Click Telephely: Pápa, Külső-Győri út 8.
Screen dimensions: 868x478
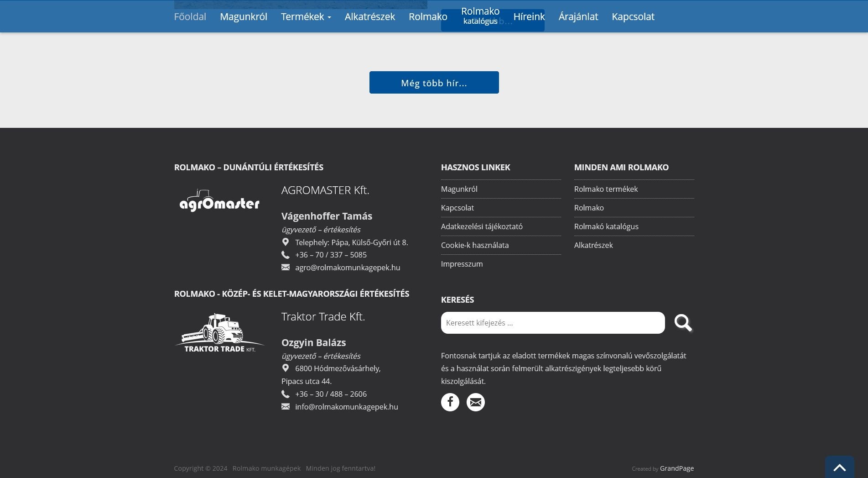tap(352, 242)
